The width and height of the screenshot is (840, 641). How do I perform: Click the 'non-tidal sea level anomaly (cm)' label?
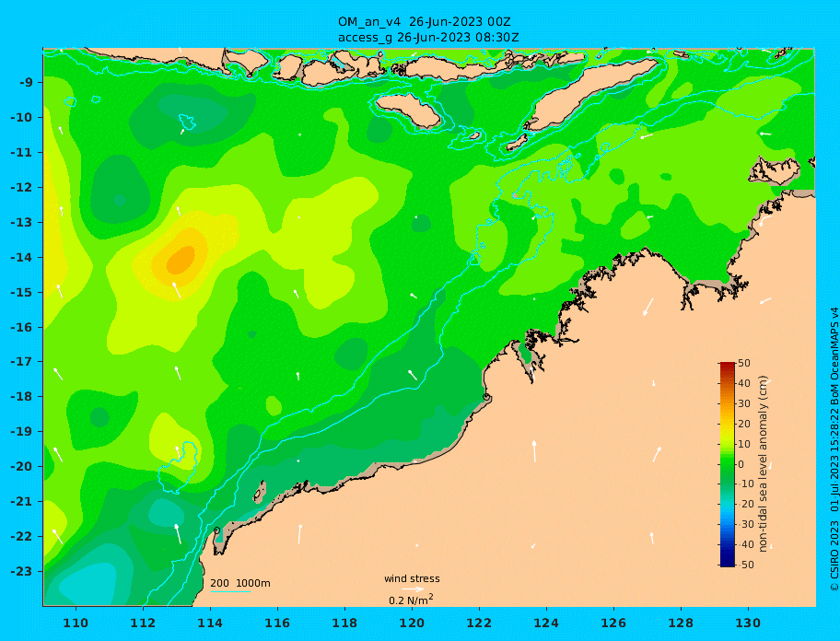763,464
